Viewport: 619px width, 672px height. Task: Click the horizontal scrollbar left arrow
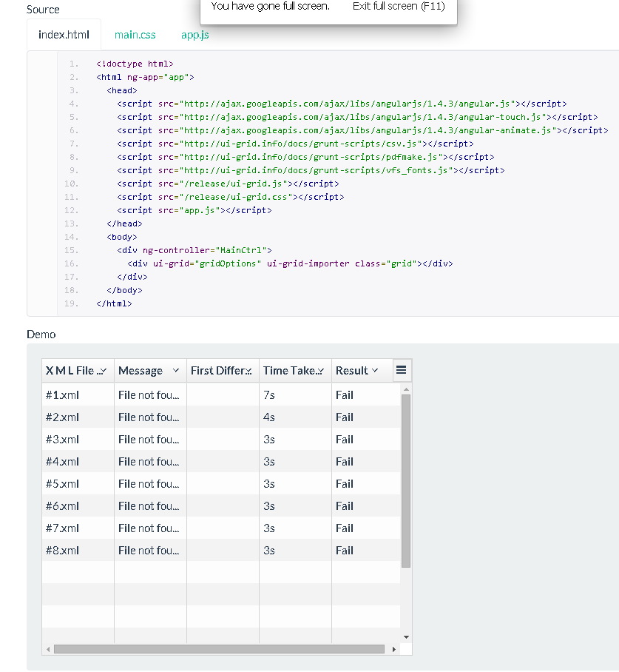tap(48, 649)
